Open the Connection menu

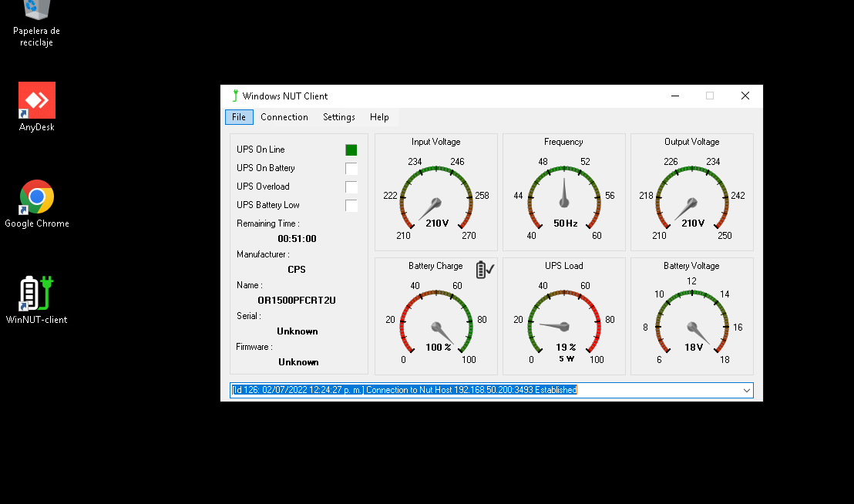click(x=284, y=117)
